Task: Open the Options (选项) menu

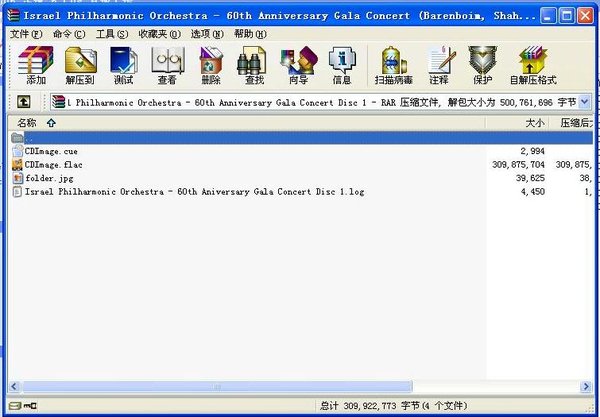Action: click(207, 34)
